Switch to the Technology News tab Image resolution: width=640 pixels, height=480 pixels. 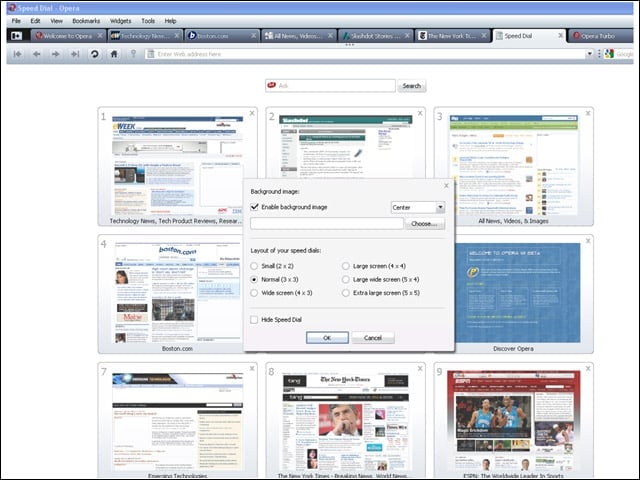click(x=145, y=36)
